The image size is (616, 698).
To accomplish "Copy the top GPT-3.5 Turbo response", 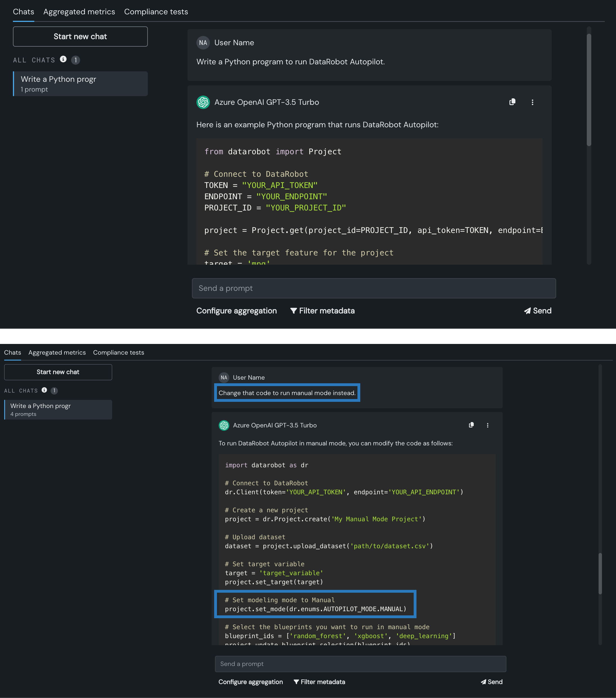I will tap(512, 102).
